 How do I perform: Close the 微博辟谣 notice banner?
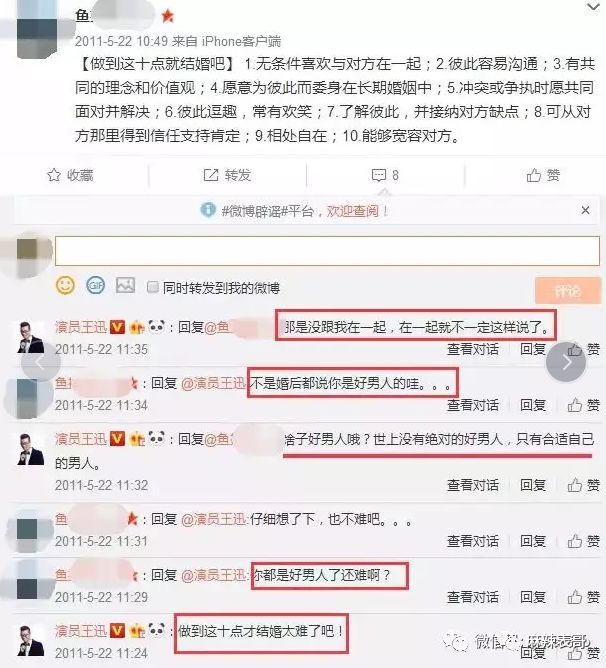(586, 210)
